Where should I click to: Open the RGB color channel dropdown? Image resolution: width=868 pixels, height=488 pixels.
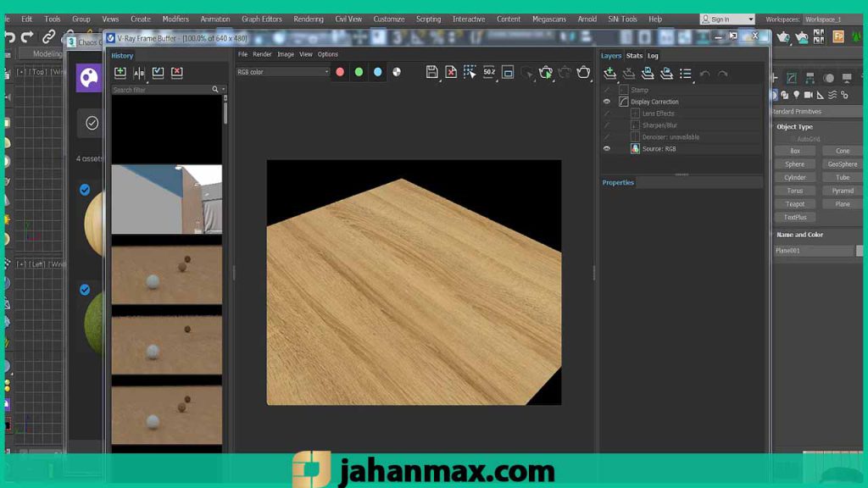[282, 73]
